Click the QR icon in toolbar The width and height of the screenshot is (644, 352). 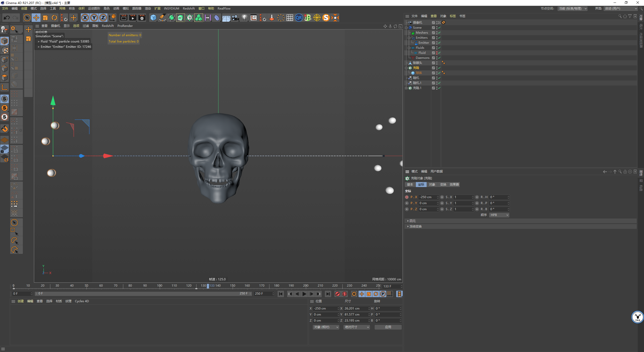tap(299, 18)
